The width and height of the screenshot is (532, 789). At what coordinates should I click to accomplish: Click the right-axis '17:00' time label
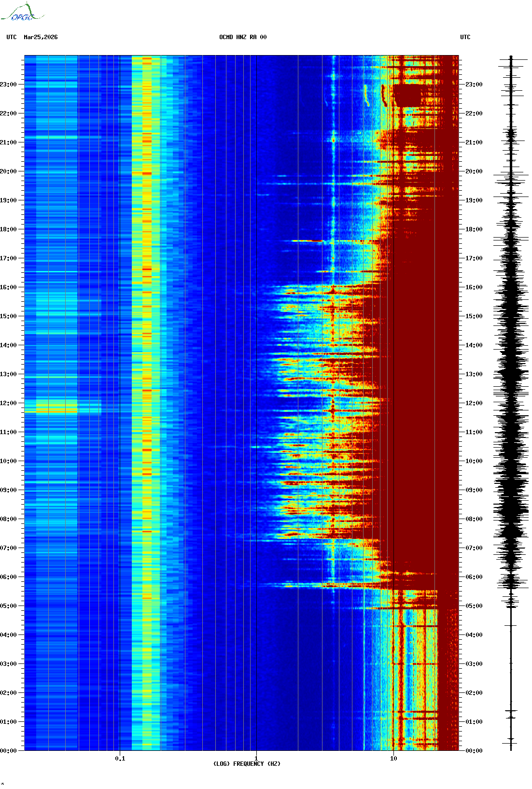474,258
